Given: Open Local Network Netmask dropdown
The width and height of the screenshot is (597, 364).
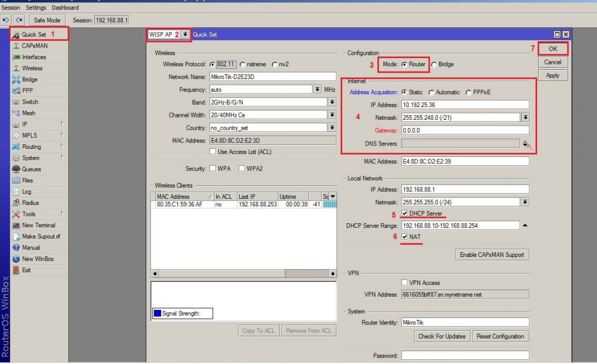Looking at the screenshot, I should (x=525, y=202).
